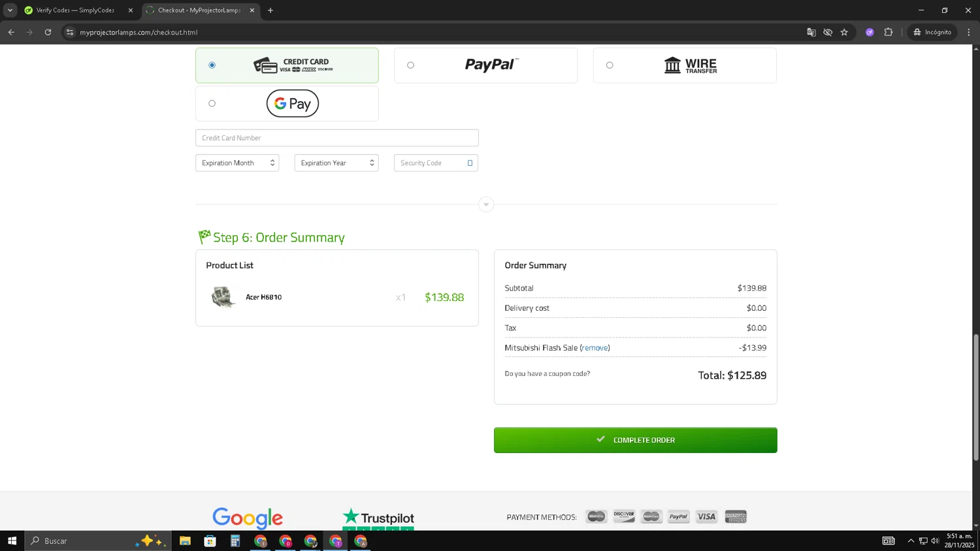Close the Checkout tab
The image size is (980, 551).
[x=252, y=10]
